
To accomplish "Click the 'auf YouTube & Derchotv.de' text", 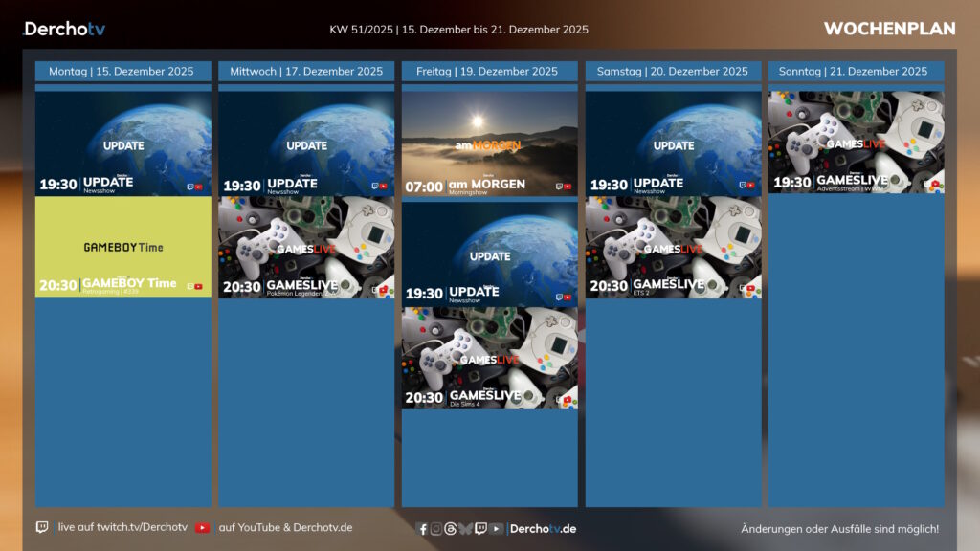I will click(285, 527).
